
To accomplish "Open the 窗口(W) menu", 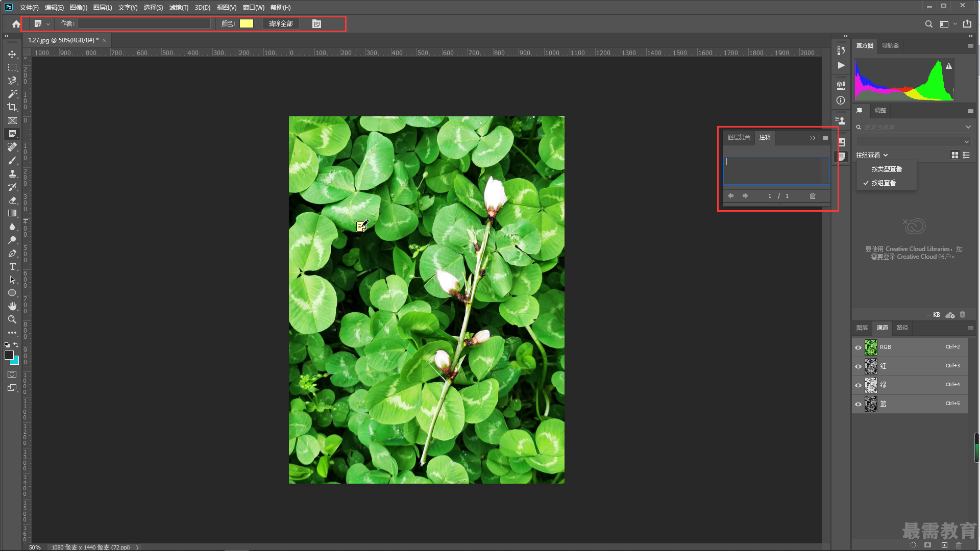I will 253,8.
